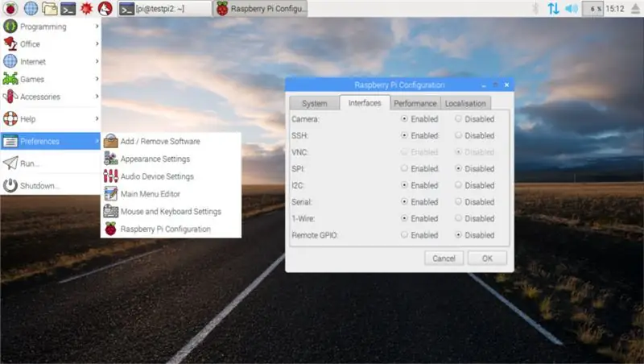
Task: Select I2C Enabled radio button
Action: coord(405,185)
